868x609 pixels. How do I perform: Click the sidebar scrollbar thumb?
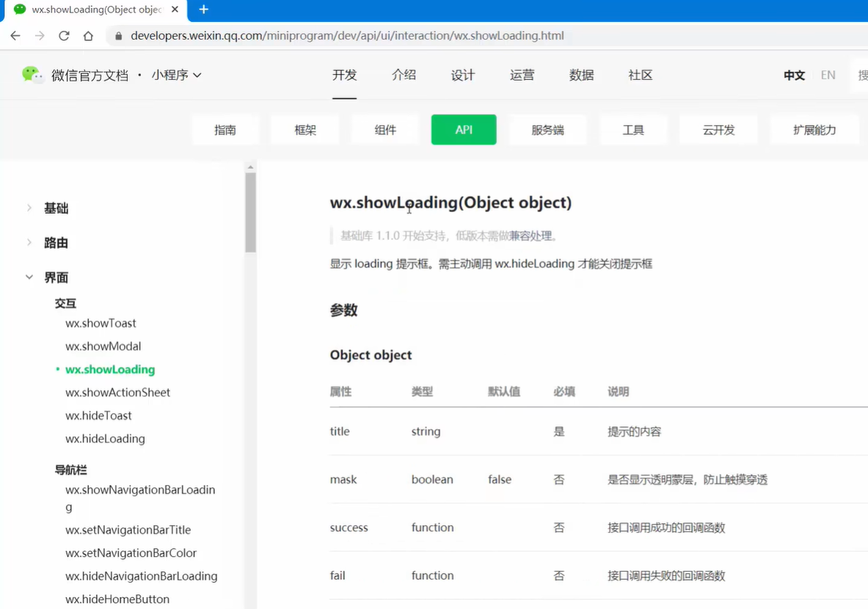251,213
